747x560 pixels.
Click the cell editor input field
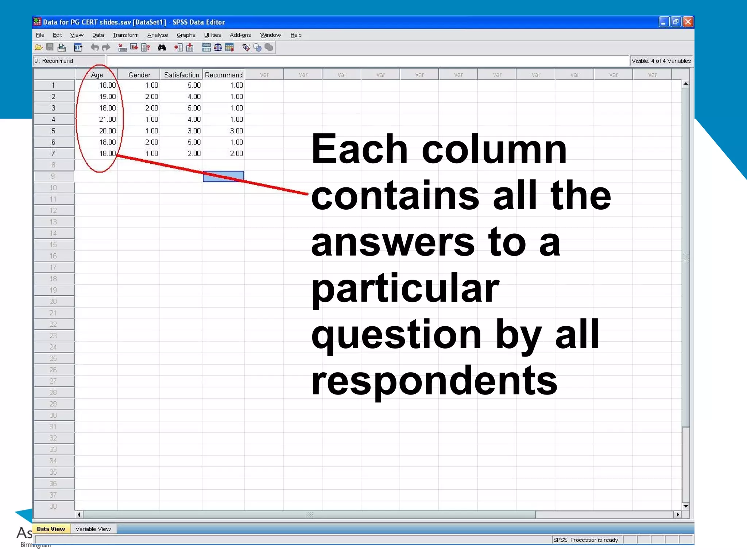pyautogui.click(x=368, y=61)
